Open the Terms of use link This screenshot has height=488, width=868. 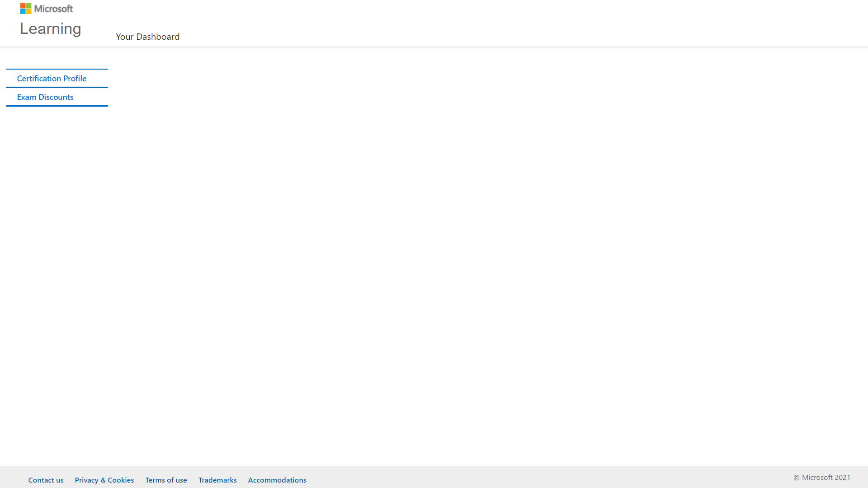(166, 480)
